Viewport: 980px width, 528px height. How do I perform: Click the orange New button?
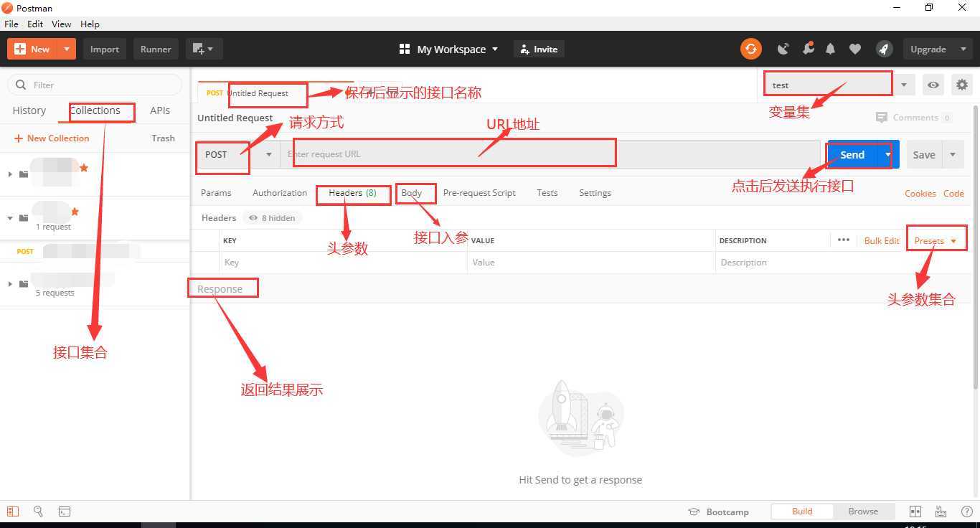point(32,49)
